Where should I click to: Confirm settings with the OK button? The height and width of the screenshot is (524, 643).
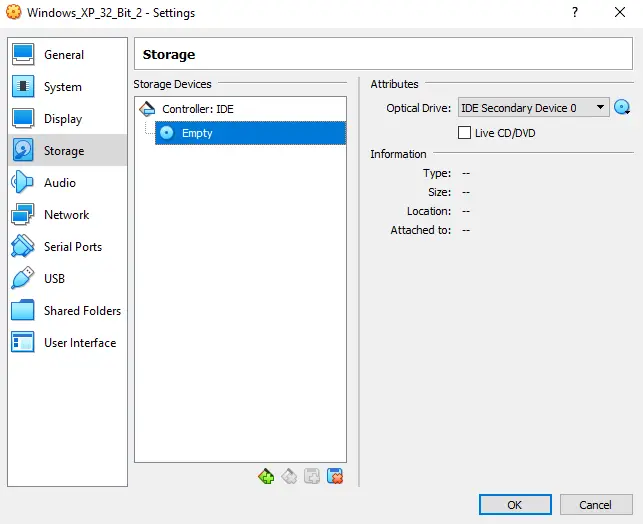tap(515, 504)
